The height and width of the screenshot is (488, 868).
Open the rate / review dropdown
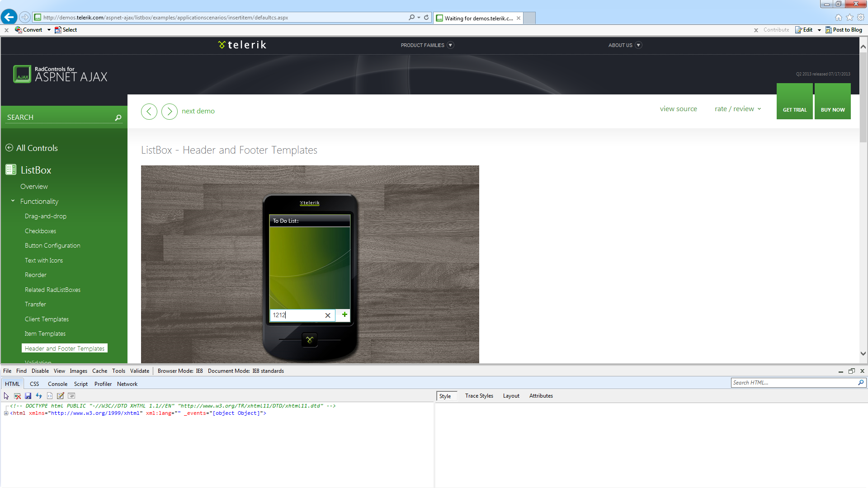click(x=738, y=109)
